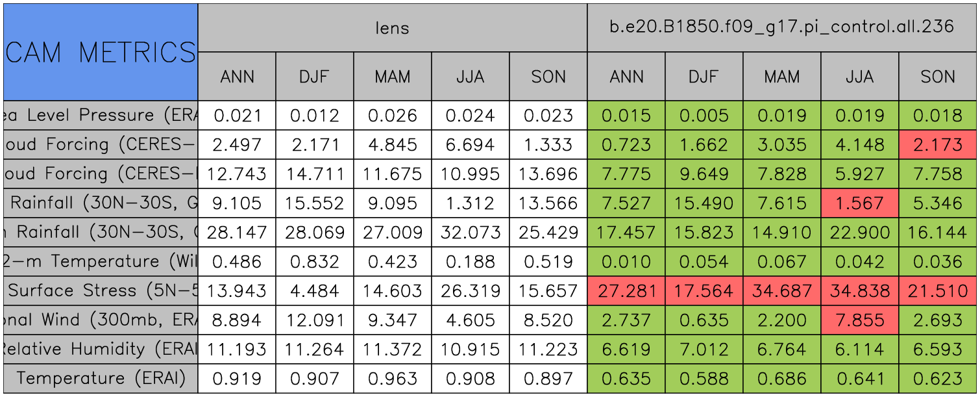Viewport: 980px width, 397px height.
Task: Select the Temperature (ERAI) row label
Action: 101,379
